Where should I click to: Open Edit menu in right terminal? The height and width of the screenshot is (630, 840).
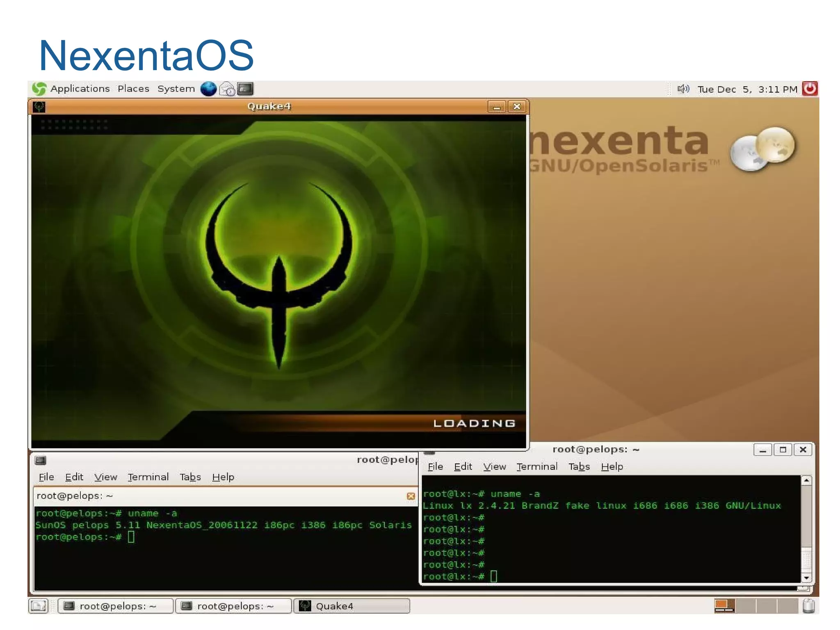tap(463, 466)
